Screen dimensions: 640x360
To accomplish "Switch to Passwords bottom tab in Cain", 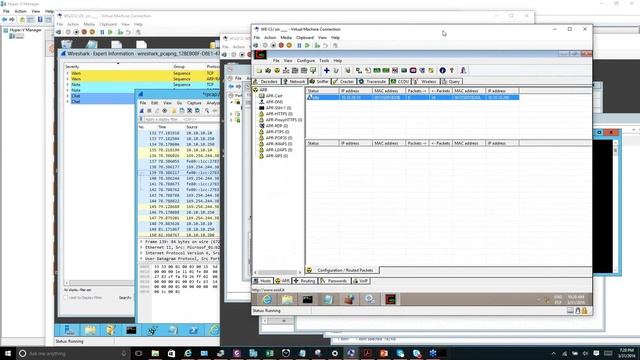I will 334,281.
